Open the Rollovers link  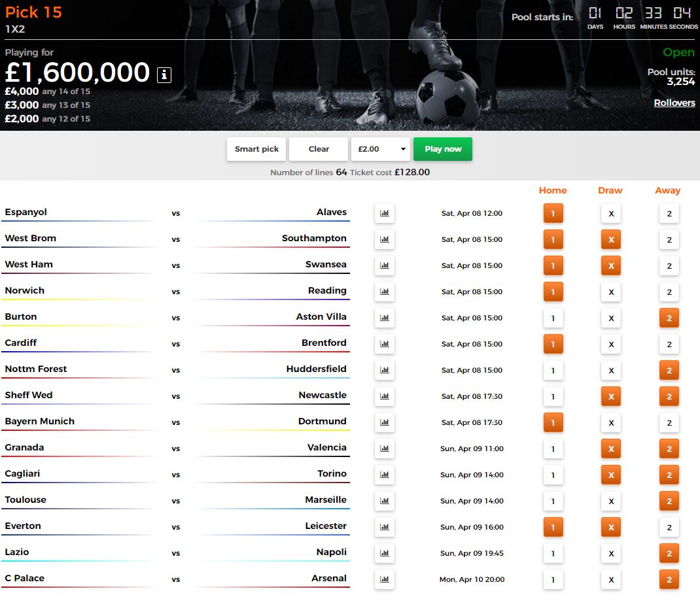tap(674, 103)
